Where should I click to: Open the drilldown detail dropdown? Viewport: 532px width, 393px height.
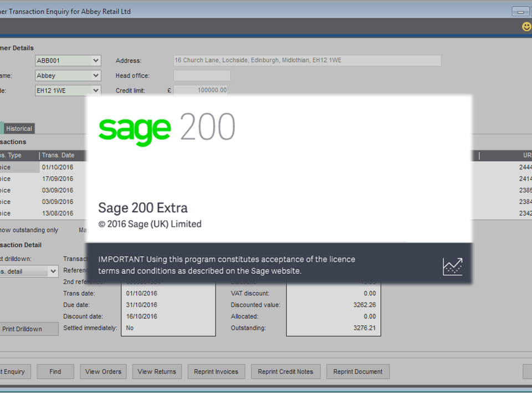pos(53,272)
